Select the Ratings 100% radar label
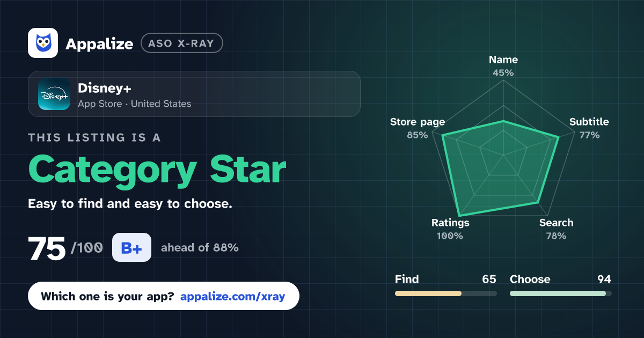 coord(450,229)
